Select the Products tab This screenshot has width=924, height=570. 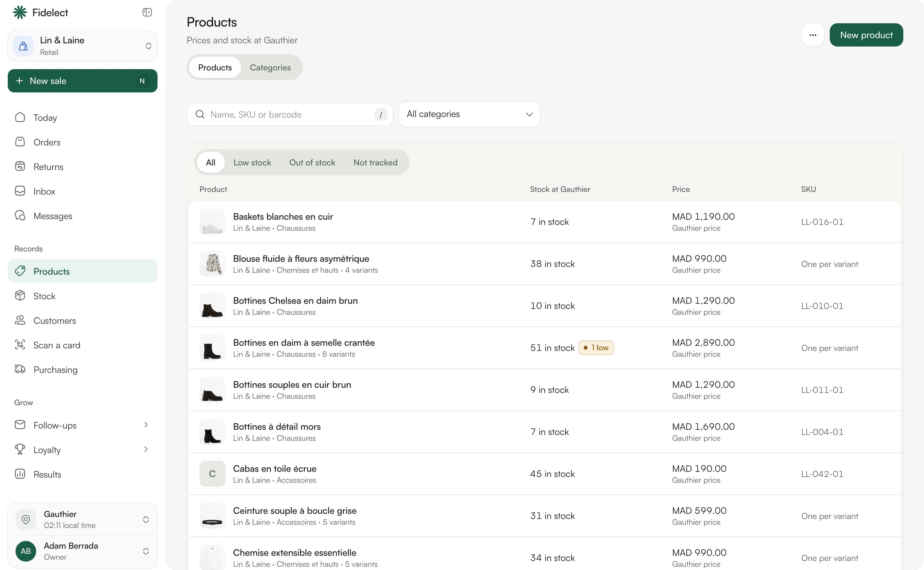click(215, 68)
